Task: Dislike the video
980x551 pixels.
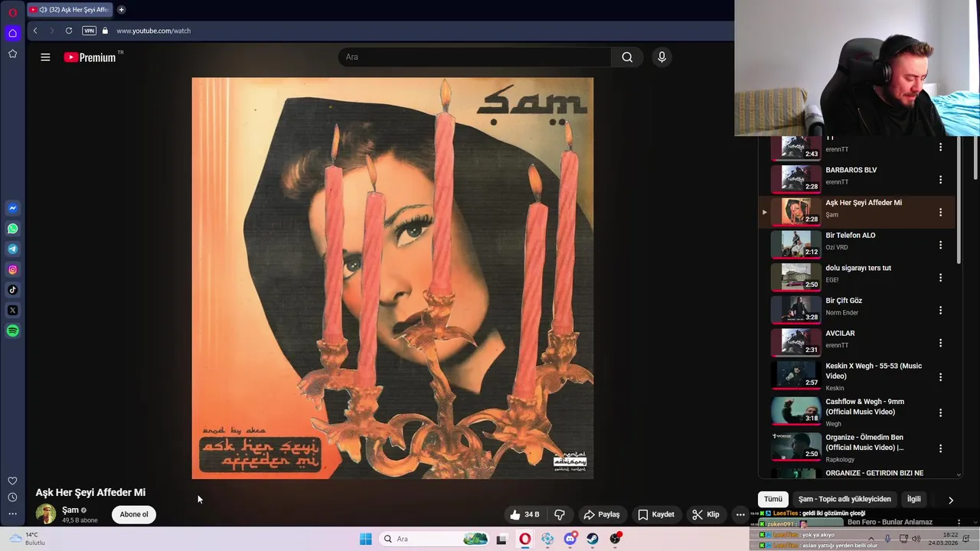Action: pyautogui.click(x=560, y=514)
